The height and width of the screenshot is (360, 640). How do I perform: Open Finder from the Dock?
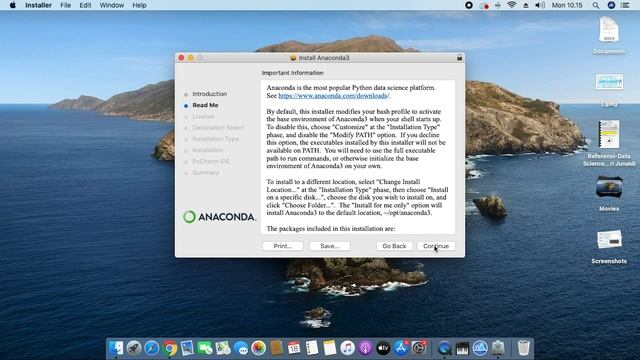point(116,348)
